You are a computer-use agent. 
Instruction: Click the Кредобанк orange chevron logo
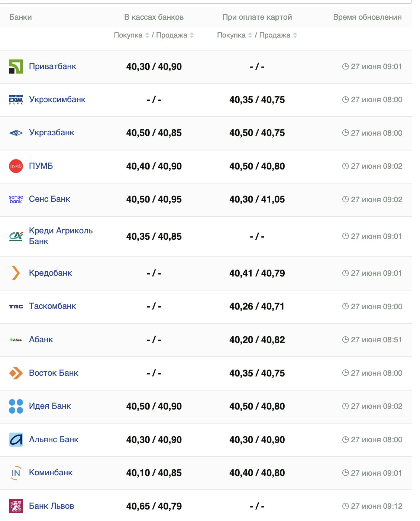pos(16,273)
